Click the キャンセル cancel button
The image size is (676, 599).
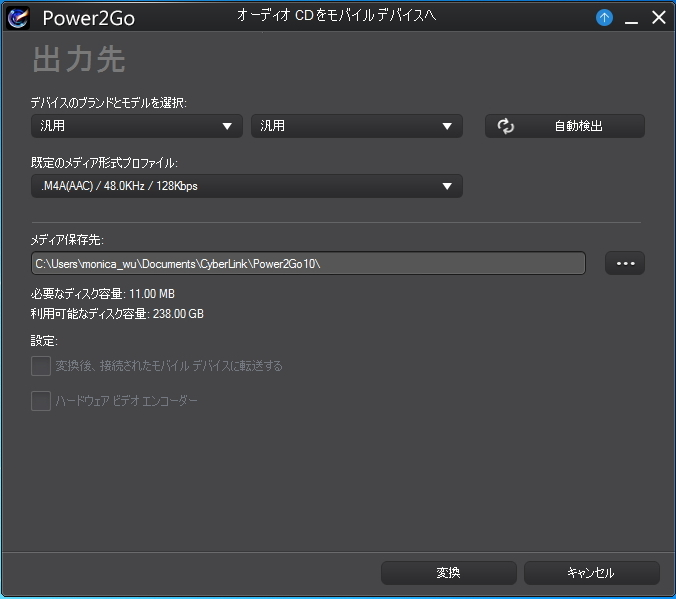pyautogui.click(x=592, y=573)
